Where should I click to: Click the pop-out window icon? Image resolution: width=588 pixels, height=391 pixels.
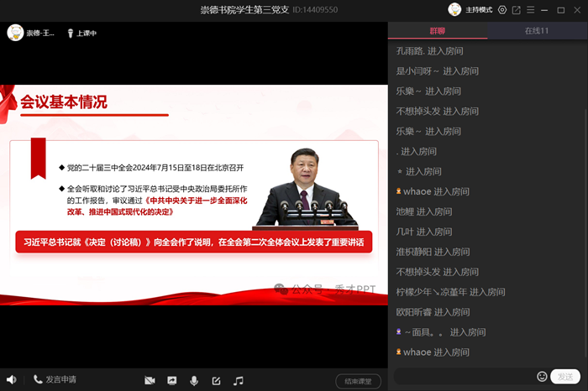tap(517, 10)
